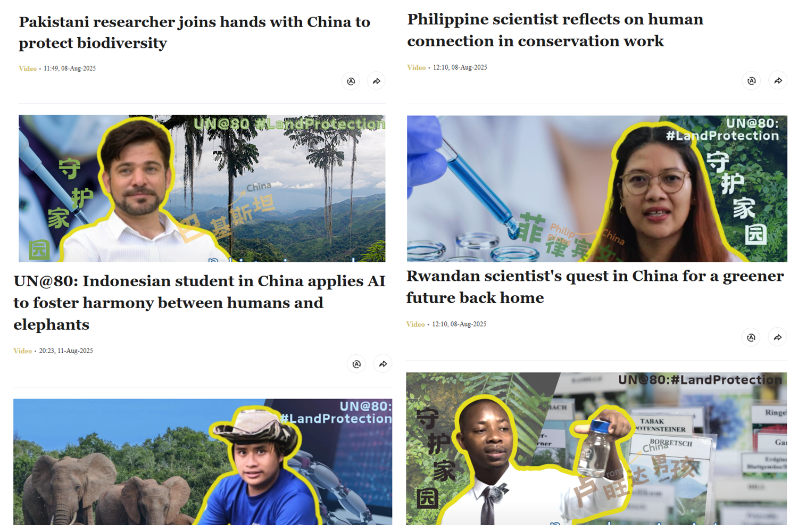Share the Indonesian student elephants article
This screenshot has height=532, width=798.
pos(383,364)
